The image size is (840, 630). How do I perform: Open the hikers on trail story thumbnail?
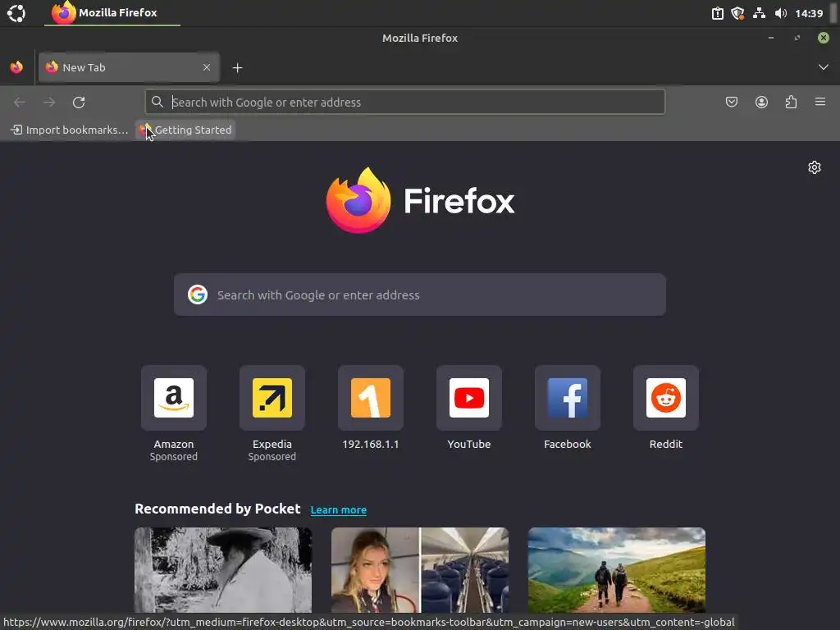[617, 570]
